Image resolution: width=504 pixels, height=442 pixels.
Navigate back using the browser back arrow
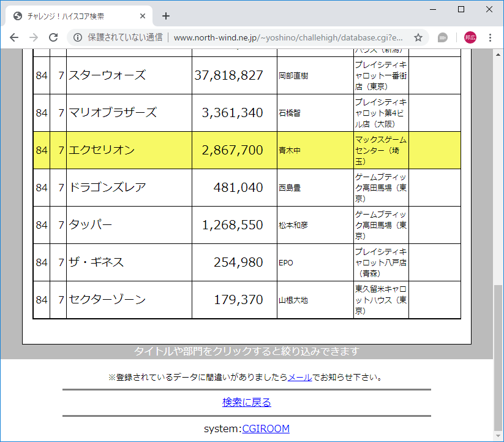pyautogui.click(x=13, y=37)
